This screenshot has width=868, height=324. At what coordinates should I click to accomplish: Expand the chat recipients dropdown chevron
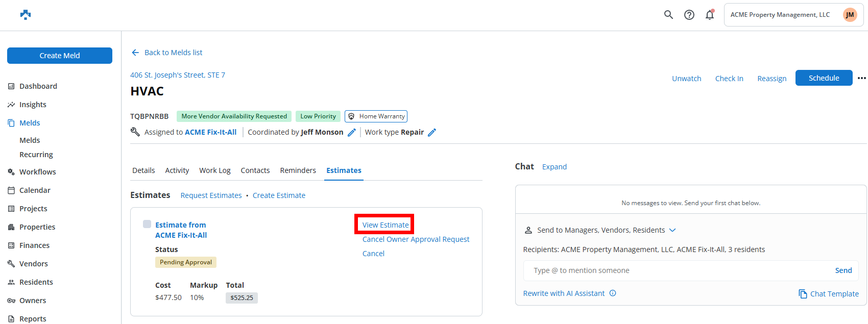[672, 230]
